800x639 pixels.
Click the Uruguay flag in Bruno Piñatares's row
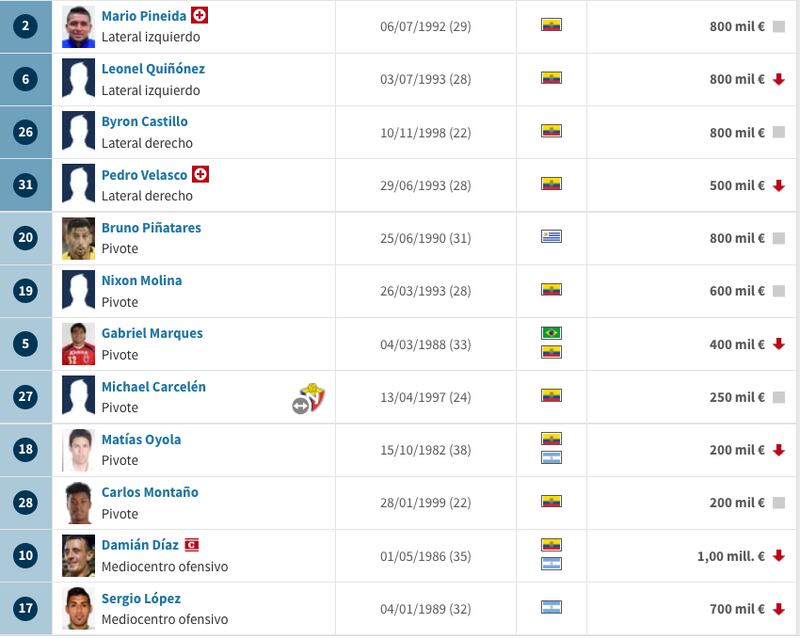coord(551,236)
